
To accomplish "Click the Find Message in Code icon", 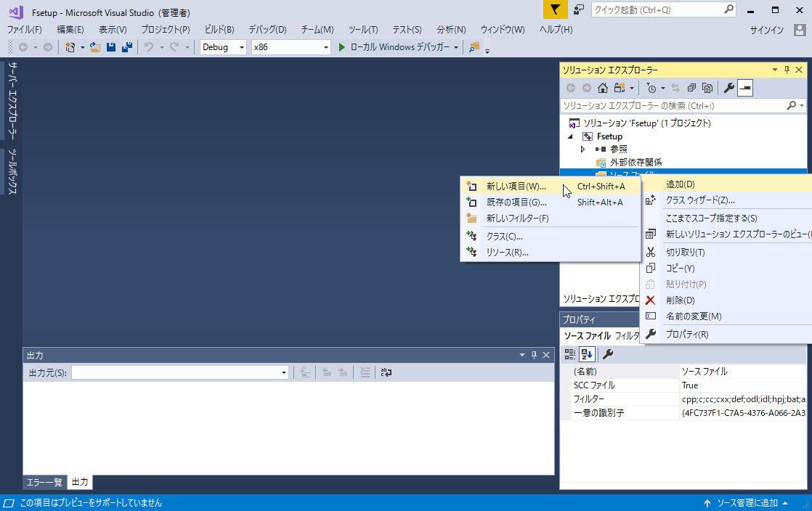I will click(305, 372).
